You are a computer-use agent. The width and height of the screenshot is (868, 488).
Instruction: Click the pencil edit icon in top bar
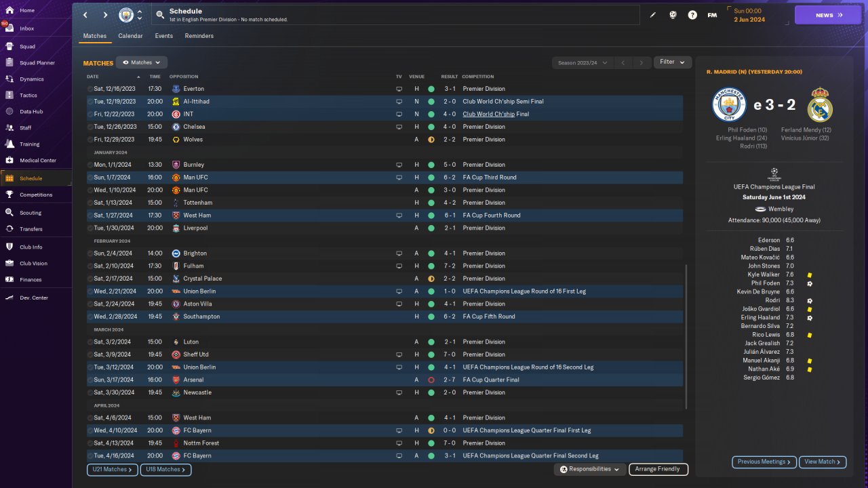tap(653, 15)
